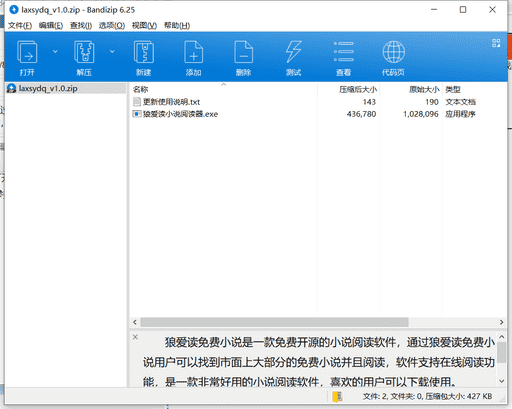Image resolution: width=512 pixels, height=409 pixels.
Task: Click original size value 1,028,096
Action: [421, 114]
